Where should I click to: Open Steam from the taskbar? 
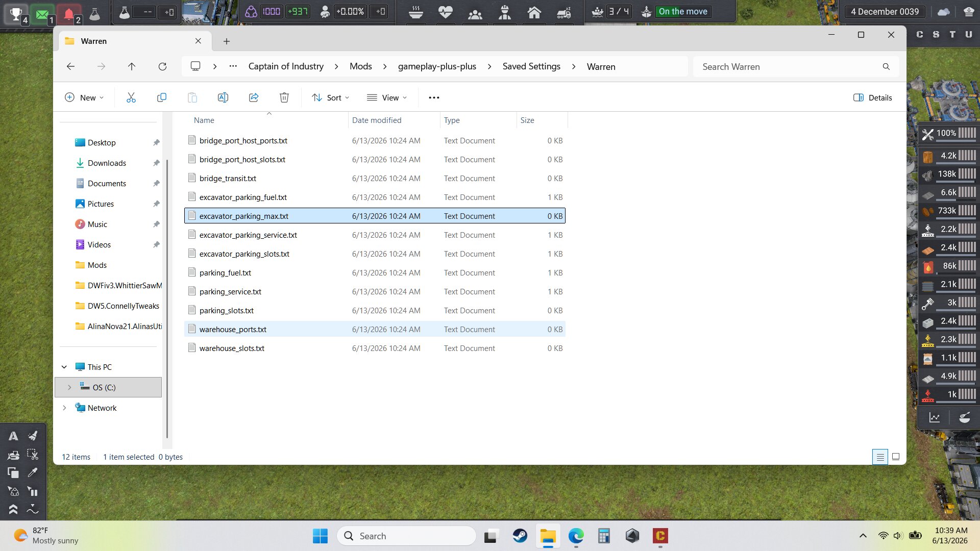(520, 536)
